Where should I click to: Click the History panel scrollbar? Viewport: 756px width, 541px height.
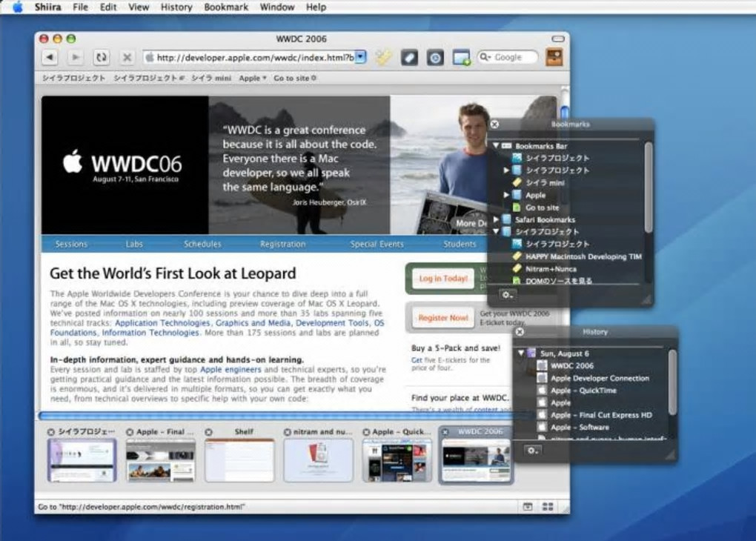pyautogui.click(x=672, y=382)
